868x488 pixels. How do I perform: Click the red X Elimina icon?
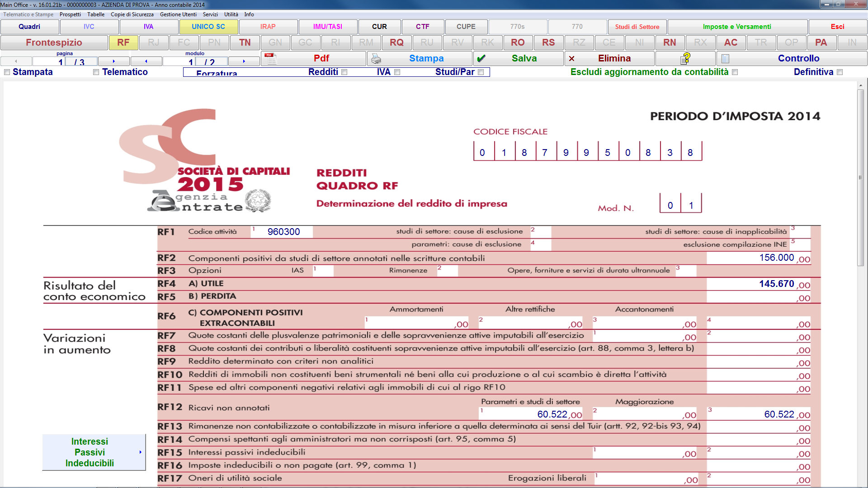[x=571, y=59]
